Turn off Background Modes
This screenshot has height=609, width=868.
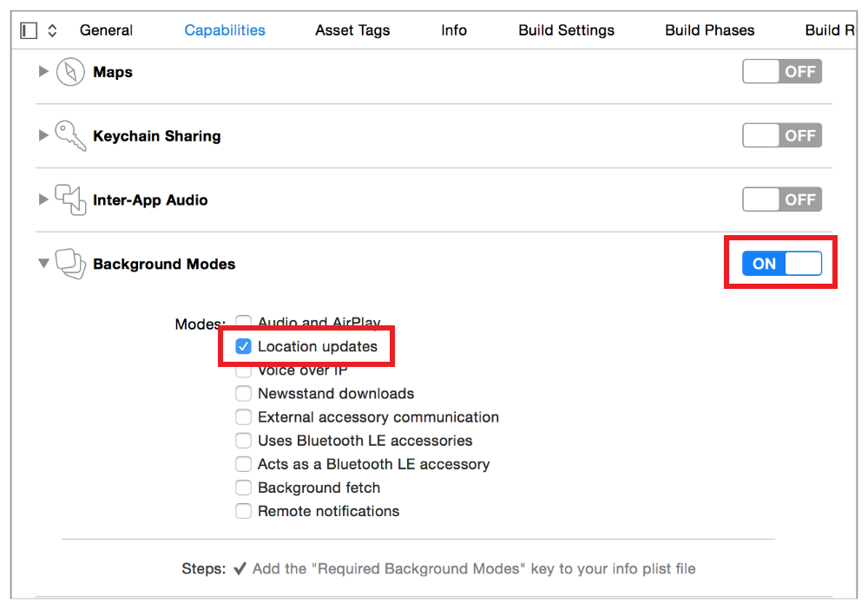coord(780,263)
